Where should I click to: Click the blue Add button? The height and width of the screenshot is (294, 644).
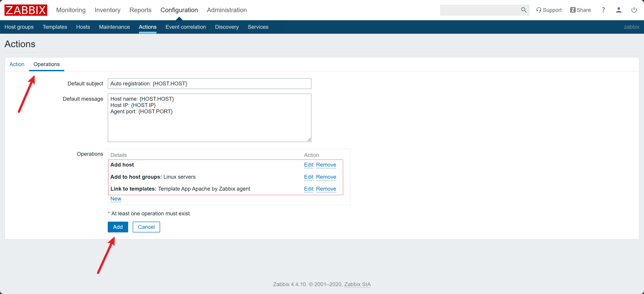tap(118, 227)
